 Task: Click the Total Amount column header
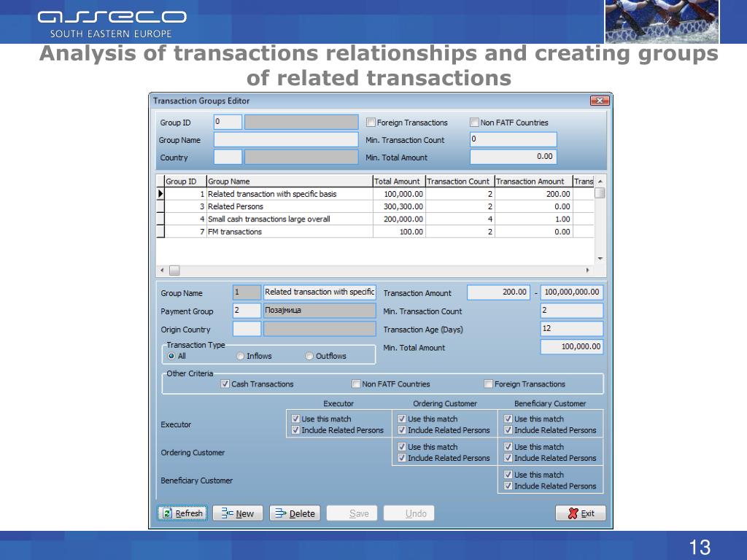click(399, 181)
